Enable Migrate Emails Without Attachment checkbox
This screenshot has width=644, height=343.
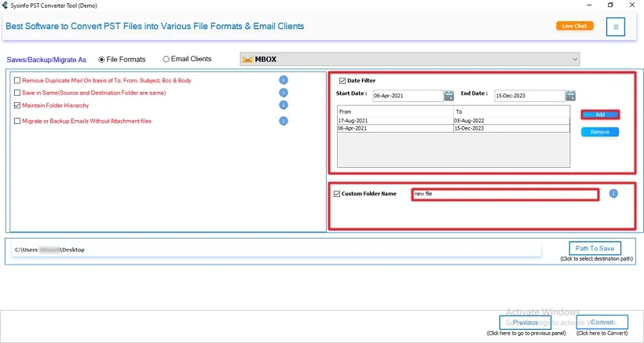(x=17, y=121)
